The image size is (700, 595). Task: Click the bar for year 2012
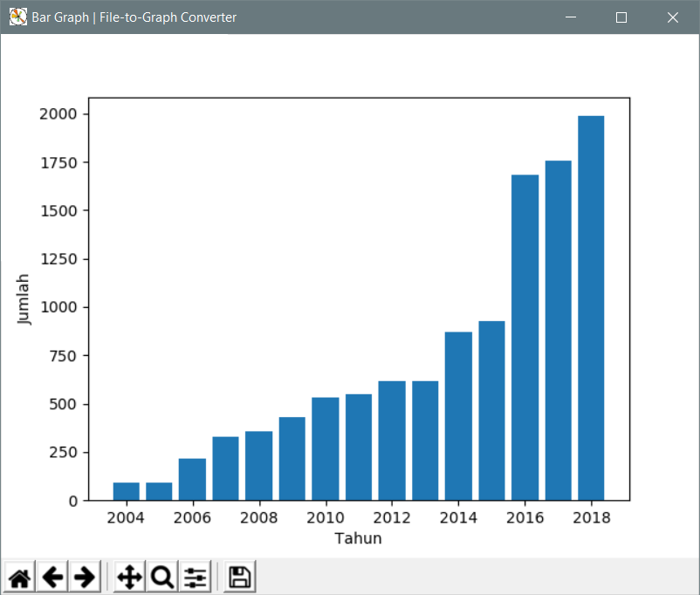(392, 441)
